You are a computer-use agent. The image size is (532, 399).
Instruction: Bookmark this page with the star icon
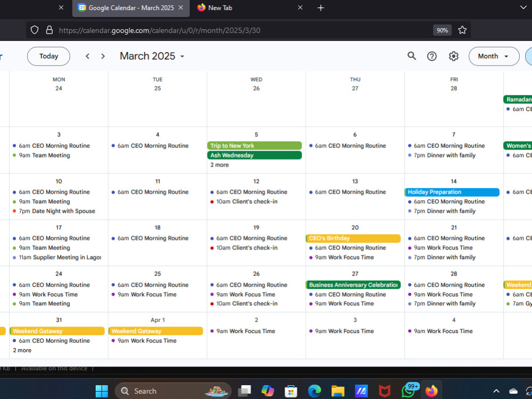[x=462, y=30]
